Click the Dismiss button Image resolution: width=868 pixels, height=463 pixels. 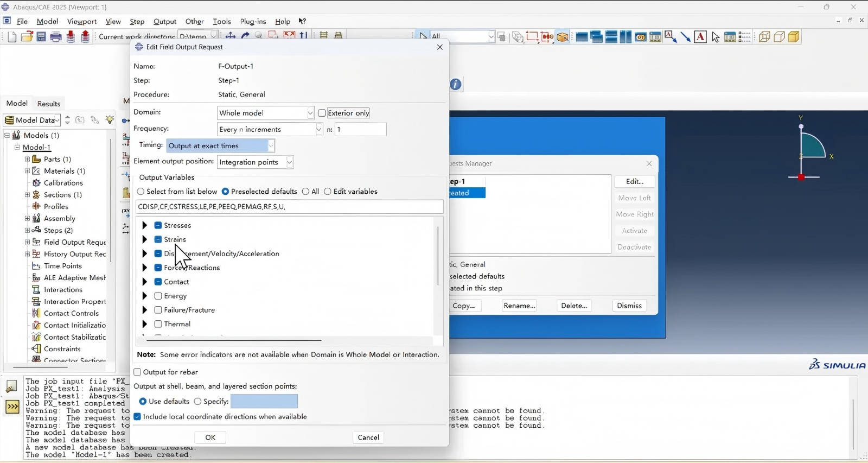click(629, 306)
